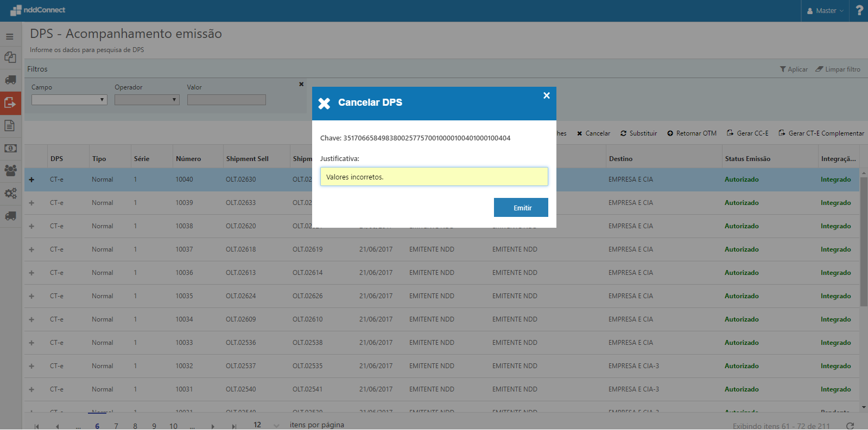This screenshot has height=430, width=868.
Task: Go to page 7
Action: (x=116, y=426)
